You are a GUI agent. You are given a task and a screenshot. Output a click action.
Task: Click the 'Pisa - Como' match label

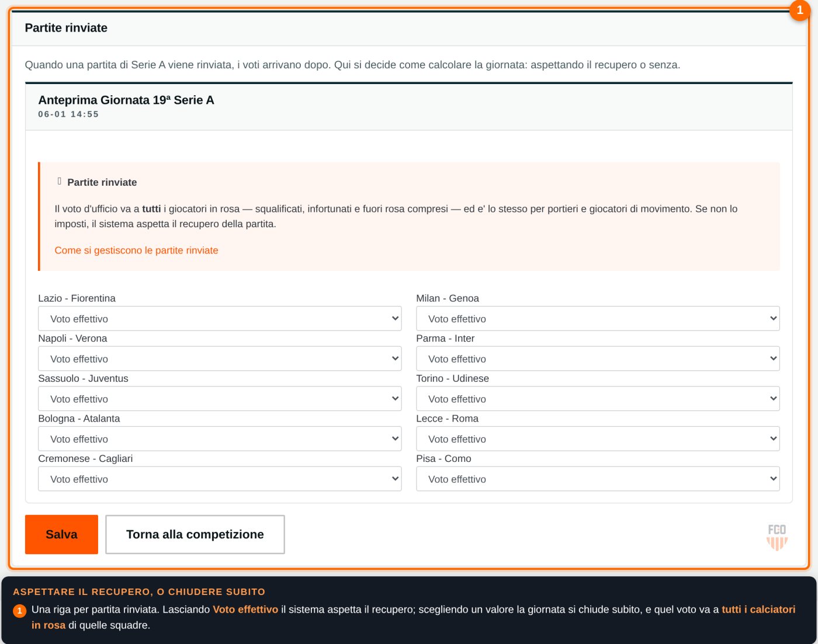443,459
